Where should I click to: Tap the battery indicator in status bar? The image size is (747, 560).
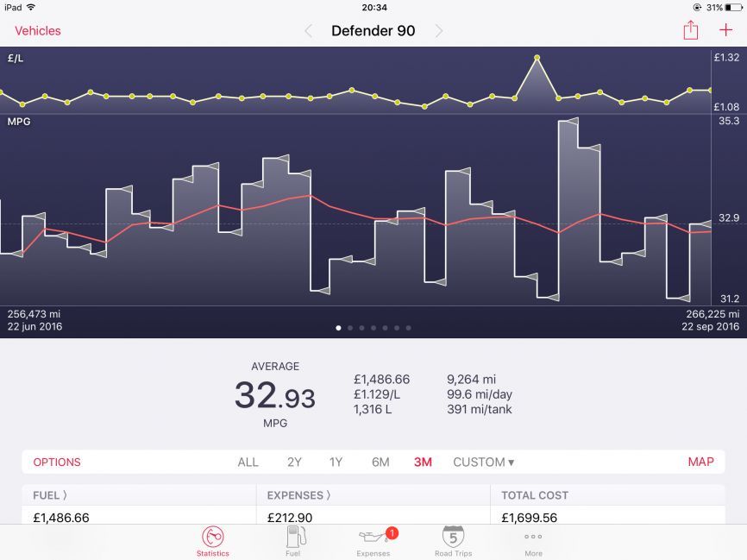(734, 7)
